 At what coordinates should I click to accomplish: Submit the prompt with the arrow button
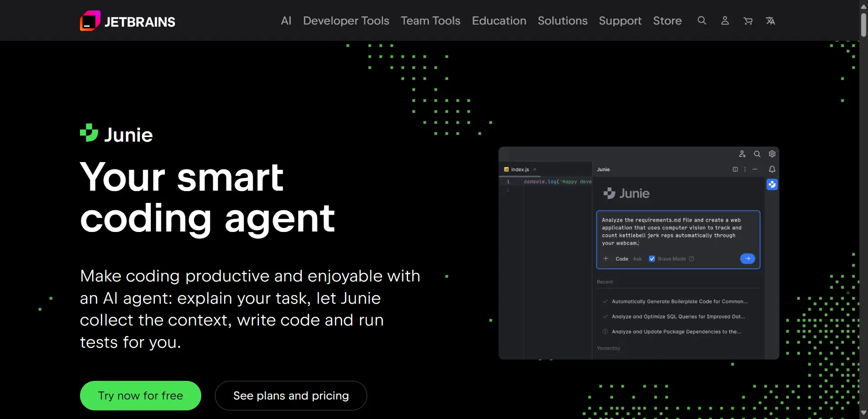(x=747, y=259)
